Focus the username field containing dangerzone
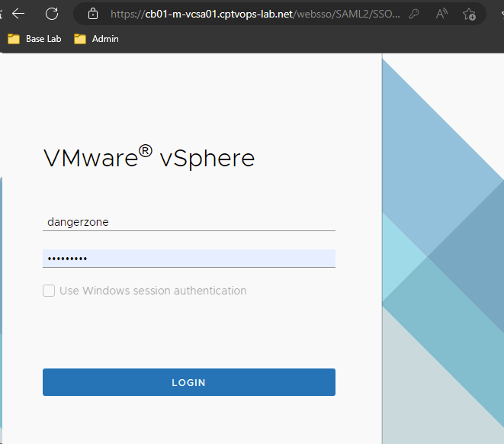Screen dimensions: 504x444 (x=188, y=222)
